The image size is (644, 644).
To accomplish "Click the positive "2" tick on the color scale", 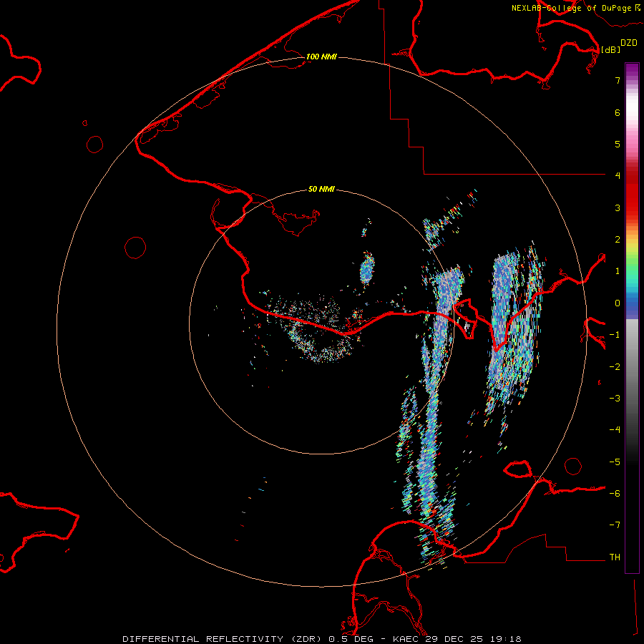I will 618,240.
